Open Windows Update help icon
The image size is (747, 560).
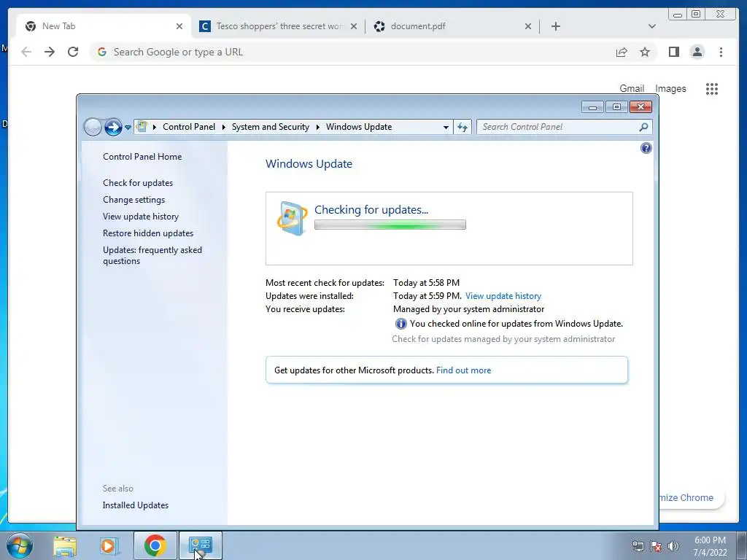click(x=646, y=148)
